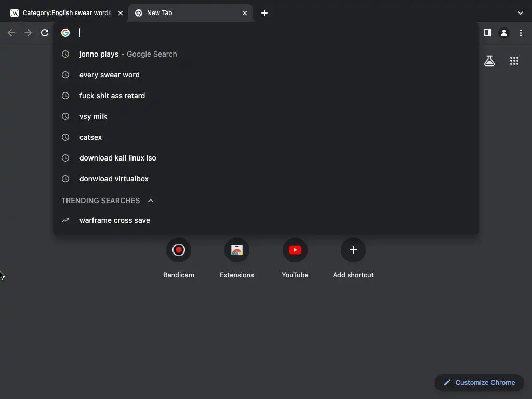532x399 pixels.
Task: Open the user profile icon
Action: (x=504, y=33)
